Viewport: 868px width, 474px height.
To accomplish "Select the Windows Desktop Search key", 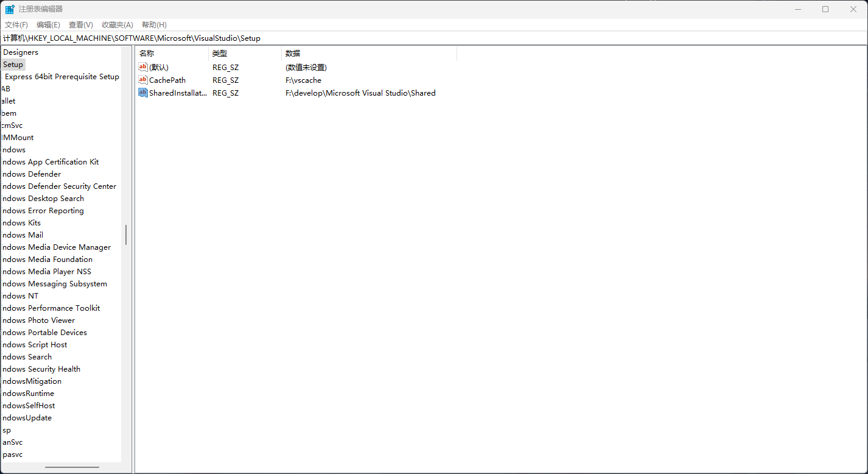I will tap(43, 199).
